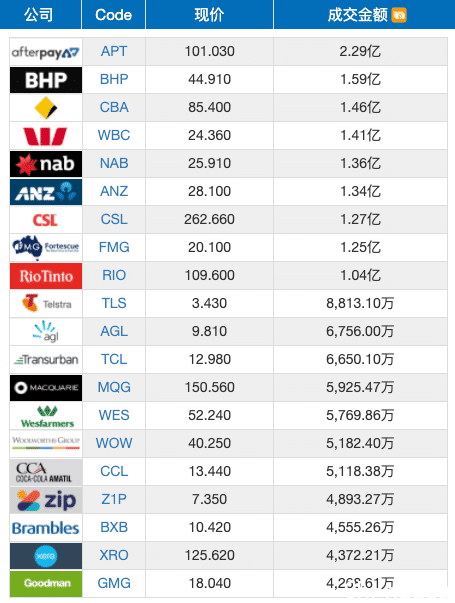
Task: Open the APT stock code link
Action: pos(114,51)
